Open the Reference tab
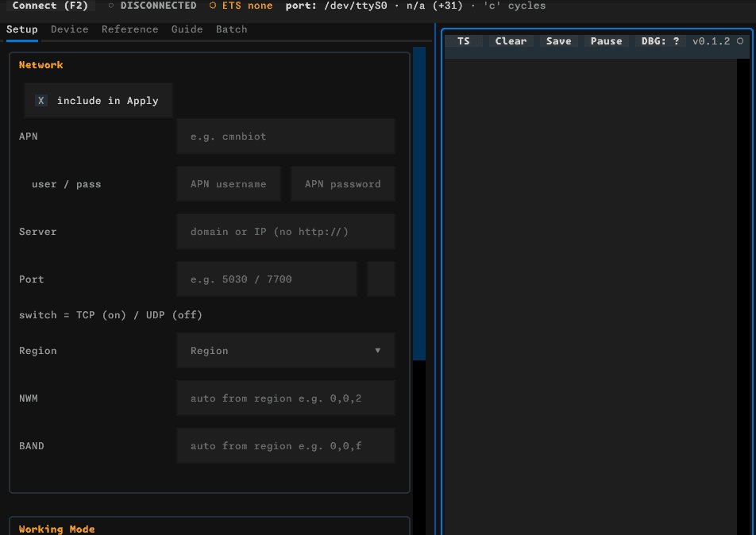 [x=129, y=29]
